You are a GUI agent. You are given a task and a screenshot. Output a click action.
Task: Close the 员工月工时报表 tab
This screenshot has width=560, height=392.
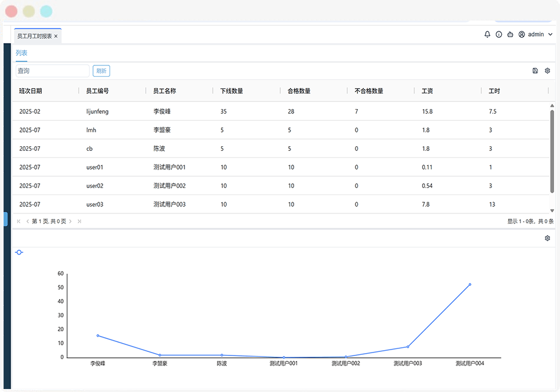tap(56, 36)
